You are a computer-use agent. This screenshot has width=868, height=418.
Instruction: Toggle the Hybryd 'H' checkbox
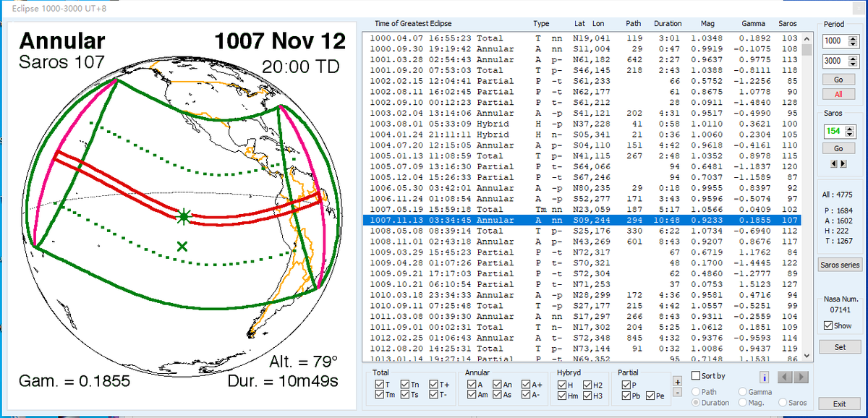[x=562, y=385]
